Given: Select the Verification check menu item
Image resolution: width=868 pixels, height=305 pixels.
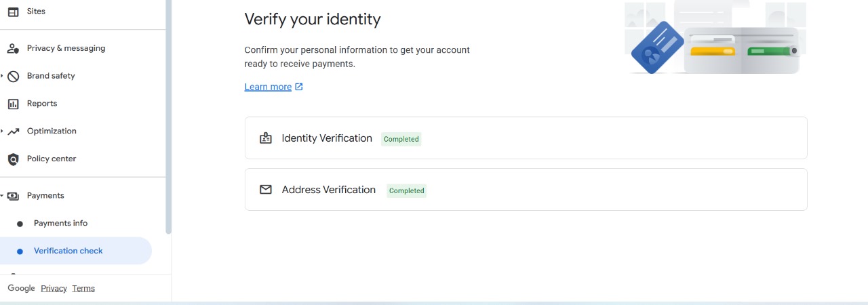Looking at the screenshot, I should click(68, 251).
